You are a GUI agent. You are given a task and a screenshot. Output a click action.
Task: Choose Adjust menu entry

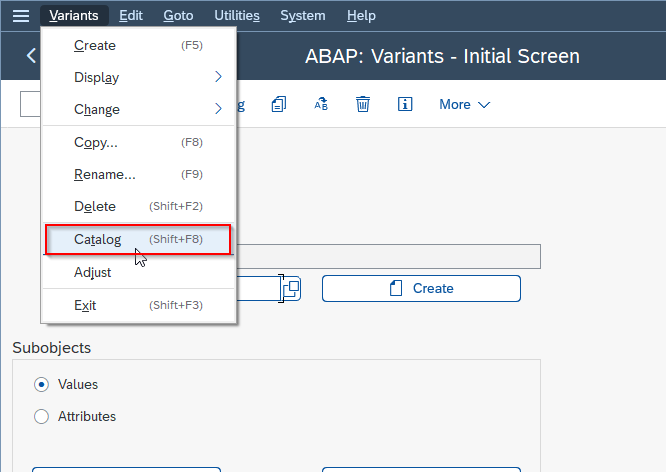point(138,272)
